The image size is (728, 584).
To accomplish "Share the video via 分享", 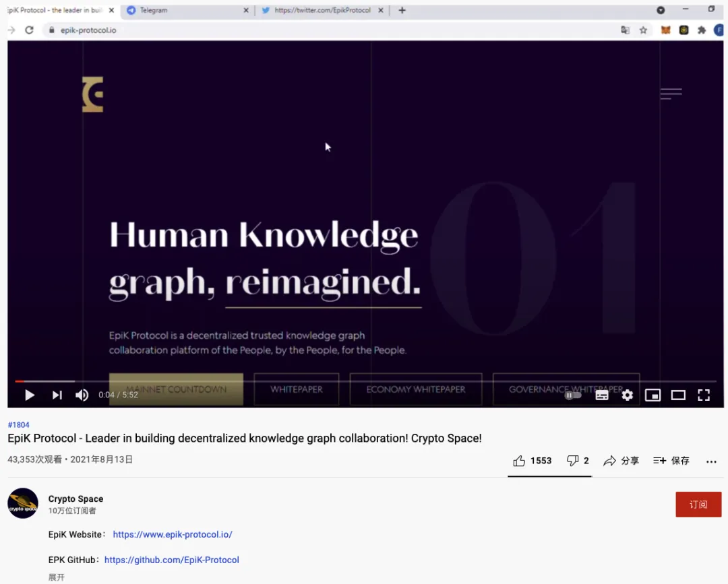I will (621, 461).
